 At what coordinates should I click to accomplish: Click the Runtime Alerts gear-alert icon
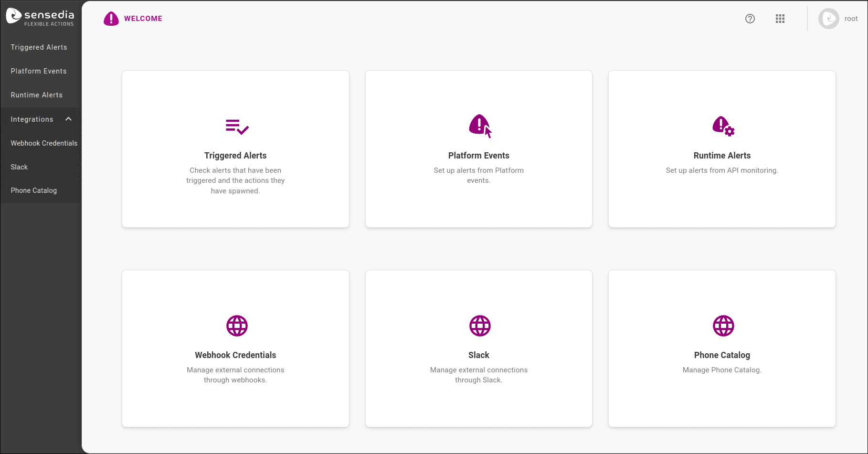[x=723, y=127]
